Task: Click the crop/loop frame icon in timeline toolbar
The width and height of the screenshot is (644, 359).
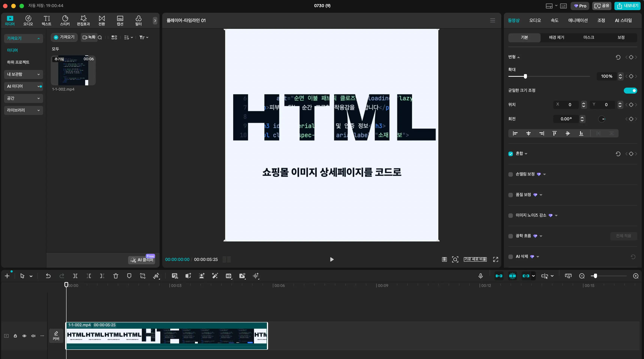Action: click(143, 276)
